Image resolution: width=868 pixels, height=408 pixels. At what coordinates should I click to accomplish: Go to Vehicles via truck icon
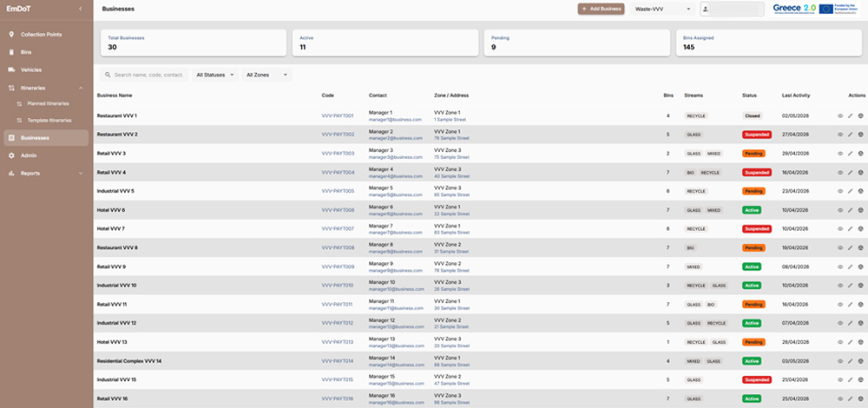(x=11, y=69)
